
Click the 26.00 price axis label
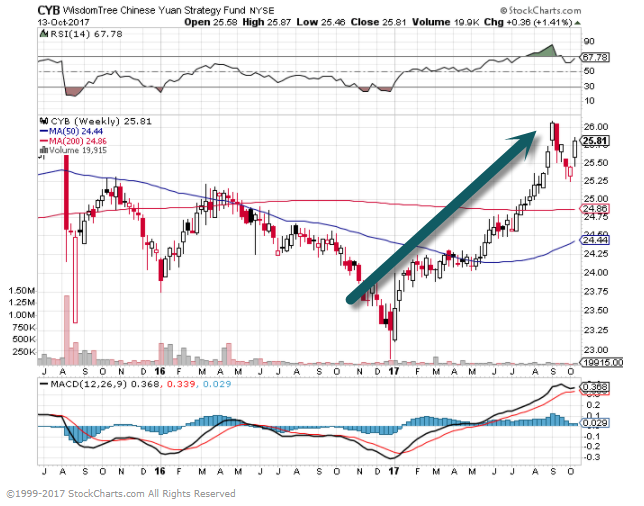(596, 127)
